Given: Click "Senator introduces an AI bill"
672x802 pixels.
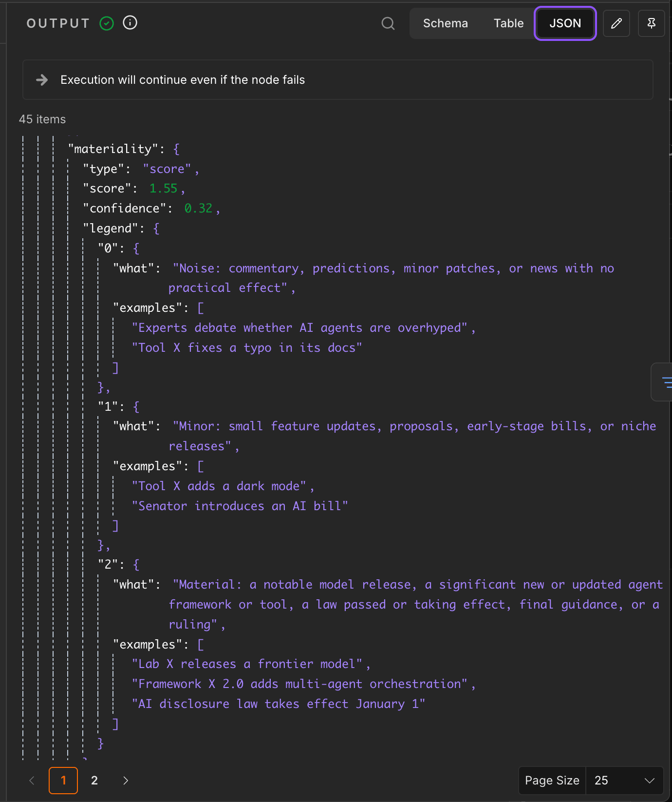Looking at the screenshot, I should [240, 506].
